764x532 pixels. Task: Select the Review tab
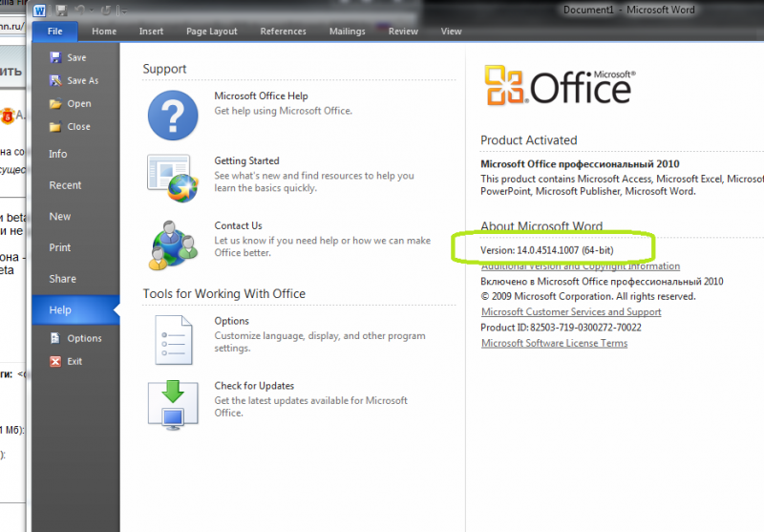point(403,32)
